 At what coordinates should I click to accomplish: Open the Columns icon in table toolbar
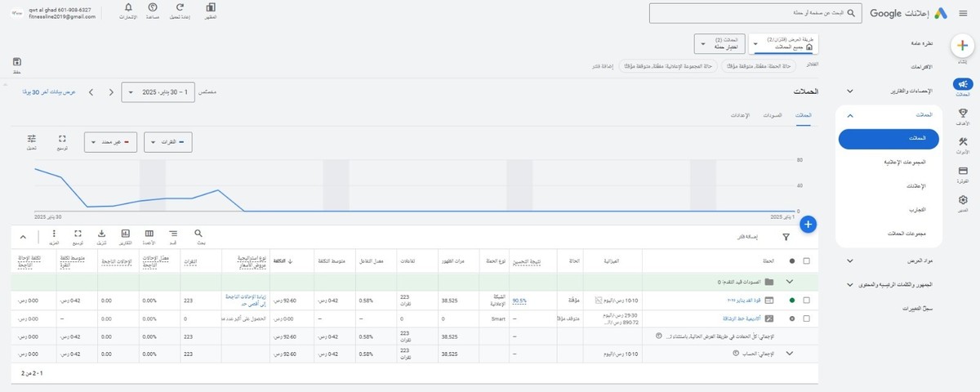click(149, 234)
